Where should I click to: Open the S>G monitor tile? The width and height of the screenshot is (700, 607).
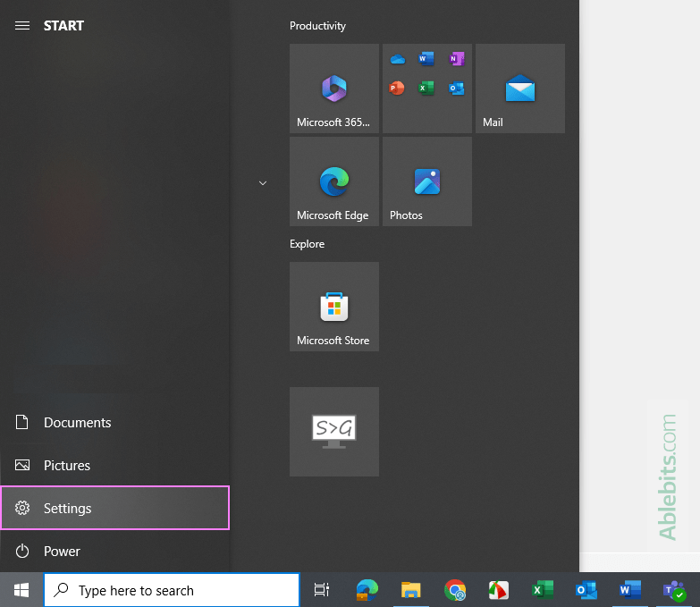pyautogui.click(x=334, y=432)
